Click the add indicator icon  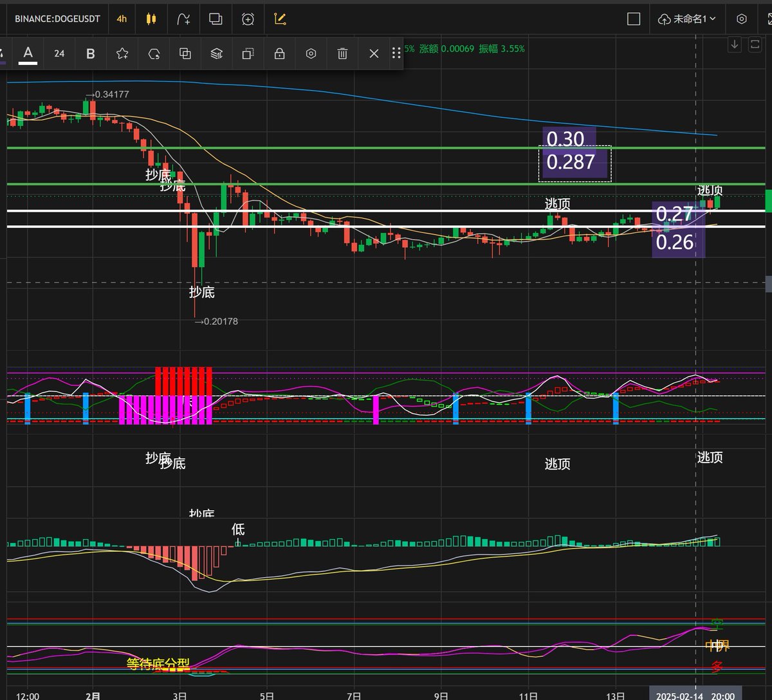click(x=183, y=19)
